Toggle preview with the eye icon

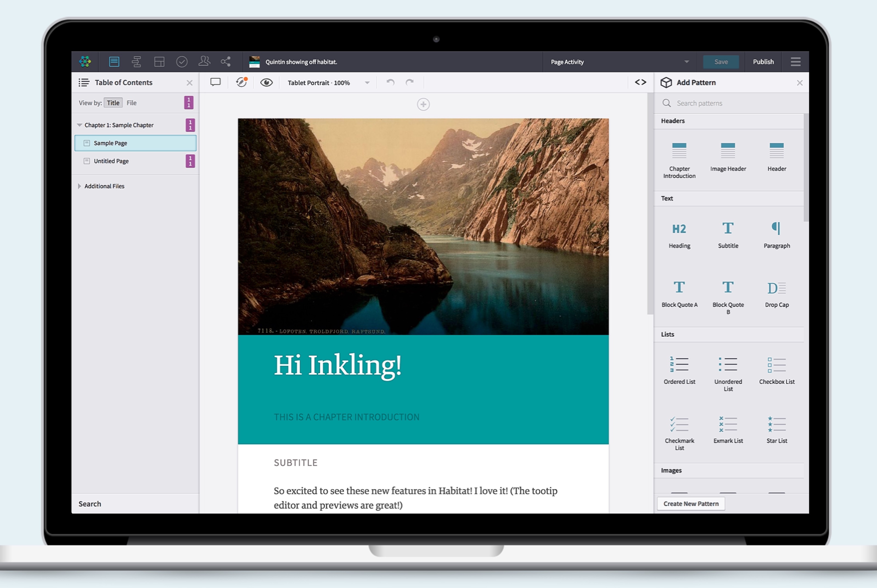tap(266, 82)
